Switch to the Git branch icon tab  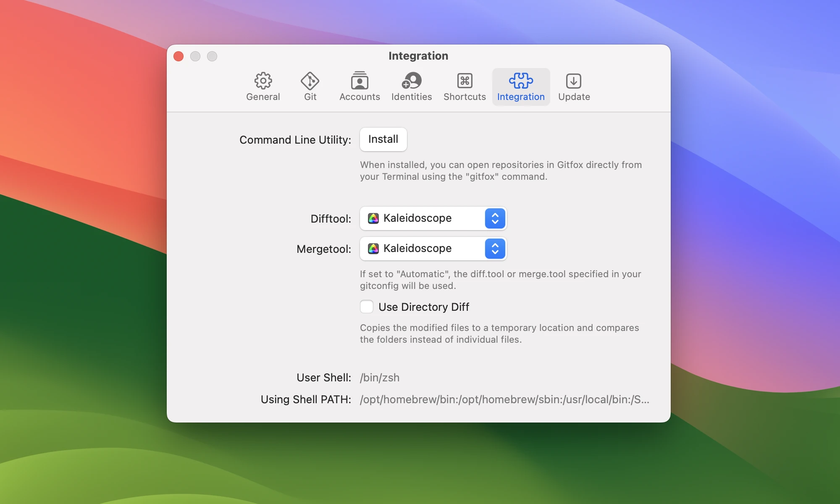310,81
